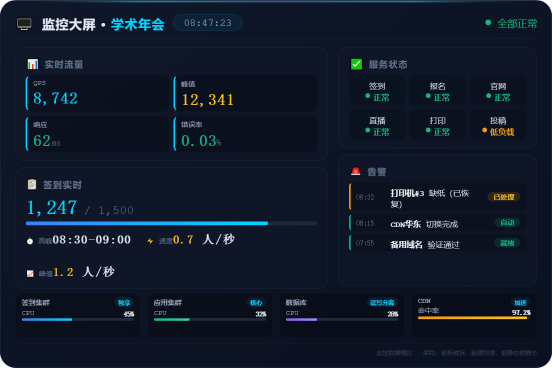Image resolution: width=552 pixels, height=368 pixels.
Task: Click the check-in total 1,500
Action: (116, 210)
